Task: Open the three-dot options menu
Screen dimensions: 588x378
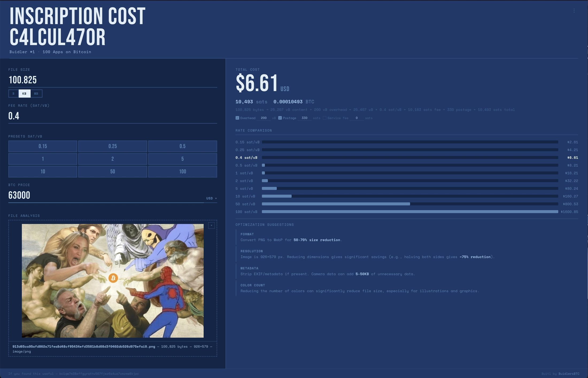Action: [x=574, y=11]
